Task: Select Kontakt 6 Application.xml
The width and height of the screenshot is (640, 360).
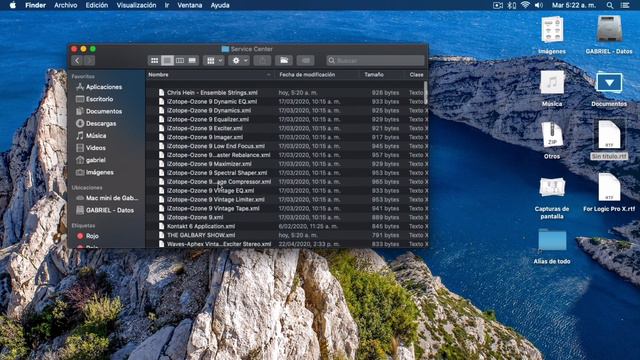Action: [201, 227]
